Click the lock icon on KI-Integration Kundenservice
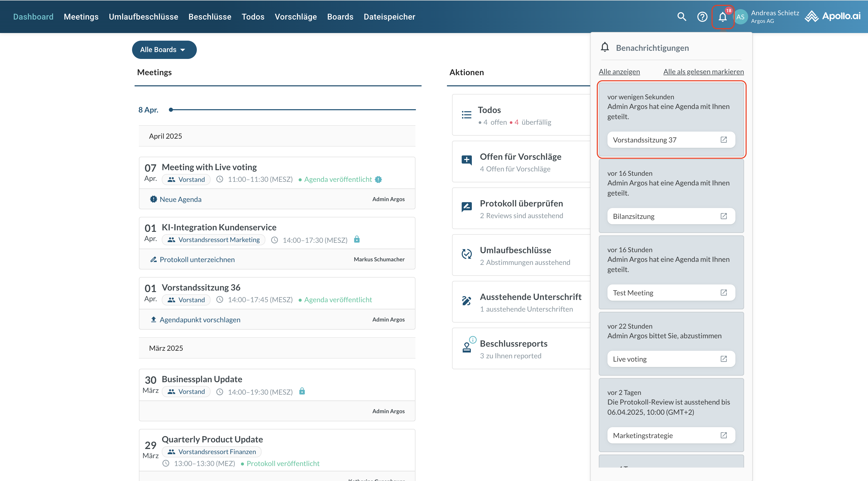 [x=357, y=239]
